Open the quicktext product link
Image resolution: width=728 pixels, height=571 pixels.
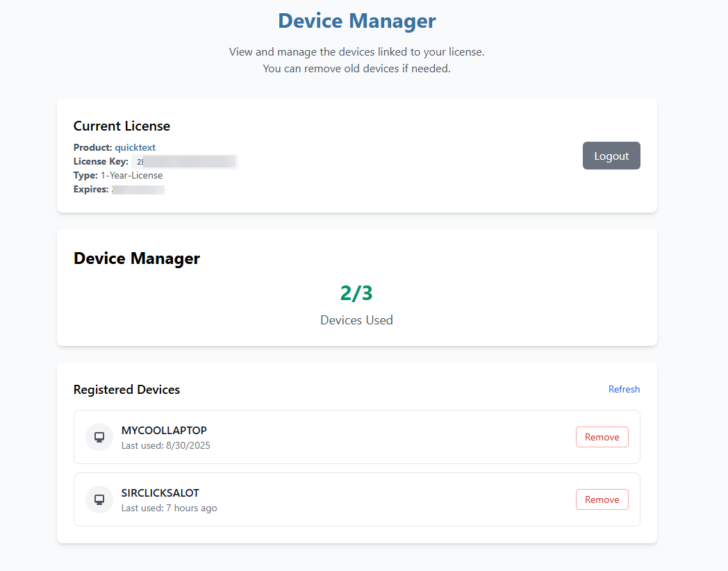135,147
